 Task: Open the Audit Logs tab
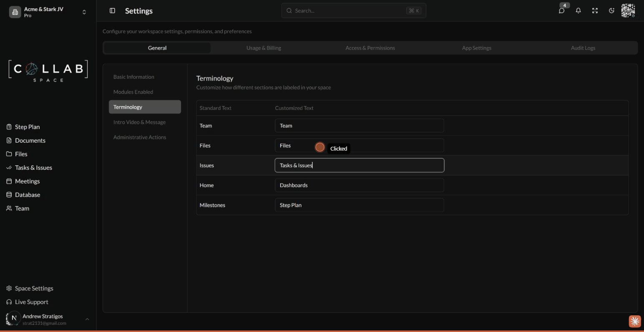(583, 48)
